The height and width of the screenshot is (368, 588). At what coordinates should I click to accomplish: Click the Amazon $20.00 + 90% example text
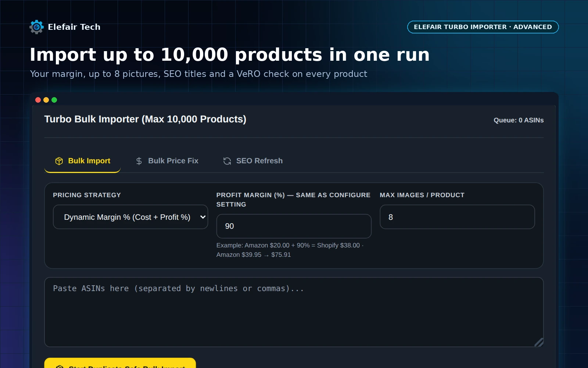click(x=290, y=250)
